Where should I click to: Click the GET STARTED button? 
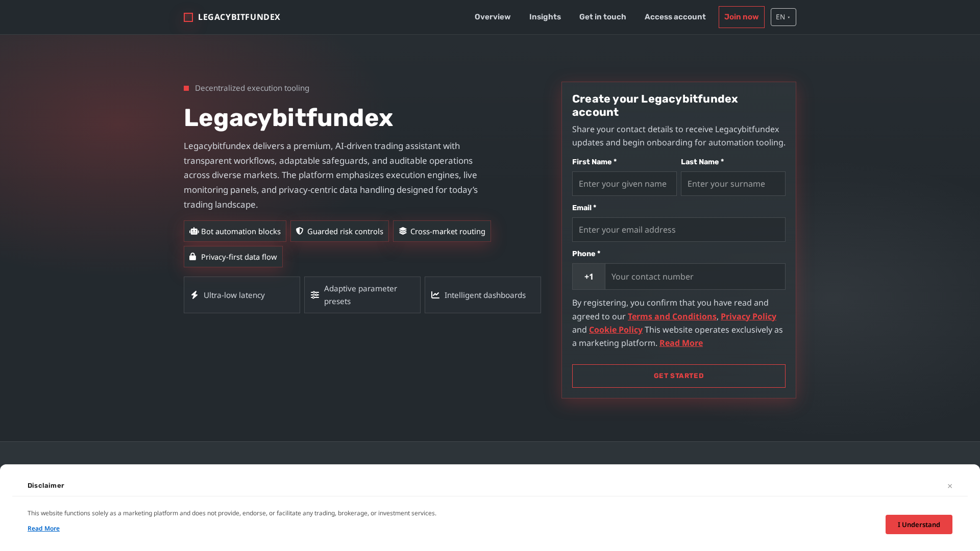click(678, 376)
